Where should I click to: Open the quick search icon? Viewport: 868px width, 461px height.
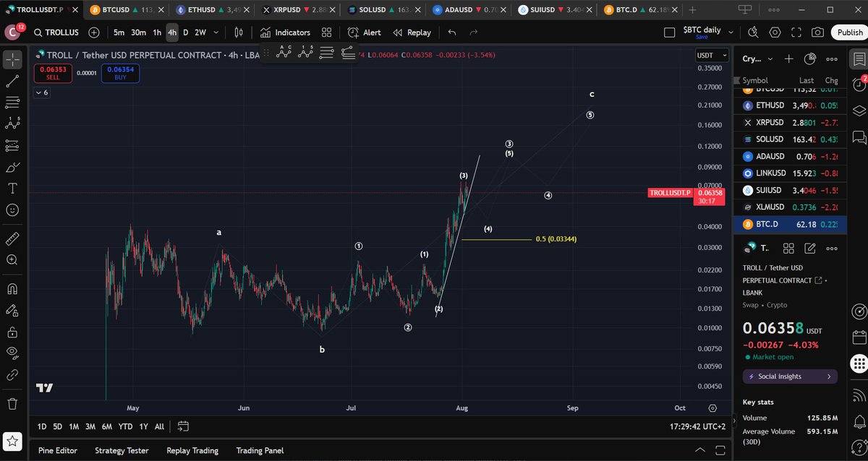coord(753,33)
